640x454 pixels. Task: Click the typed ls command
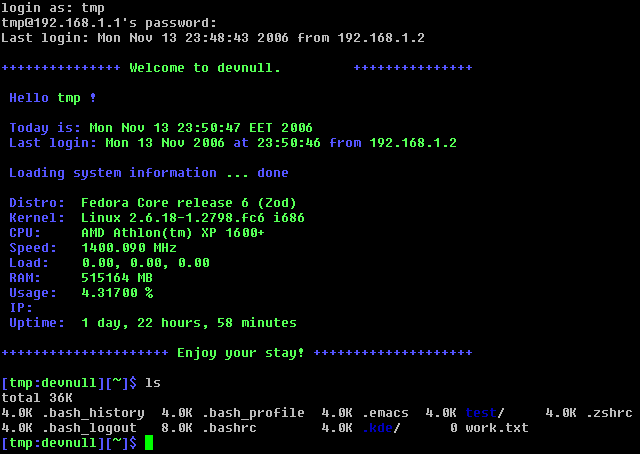click(153, 383)
